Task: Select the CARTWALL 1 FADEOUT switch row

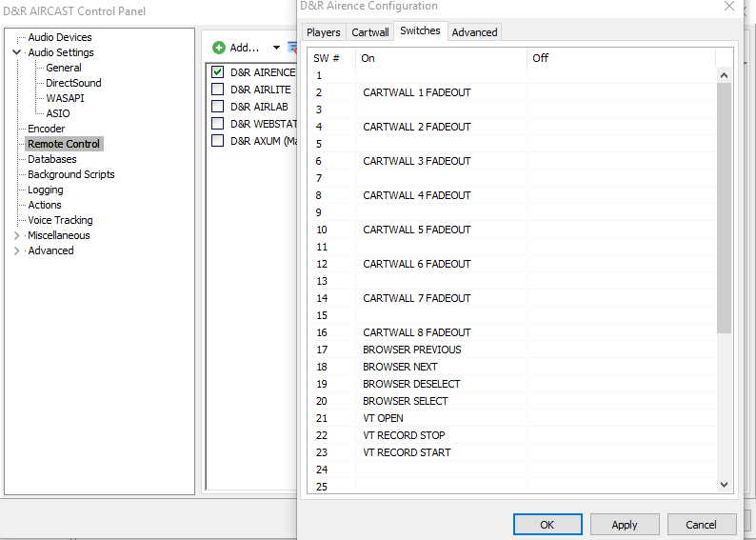Action: (416, 92)
